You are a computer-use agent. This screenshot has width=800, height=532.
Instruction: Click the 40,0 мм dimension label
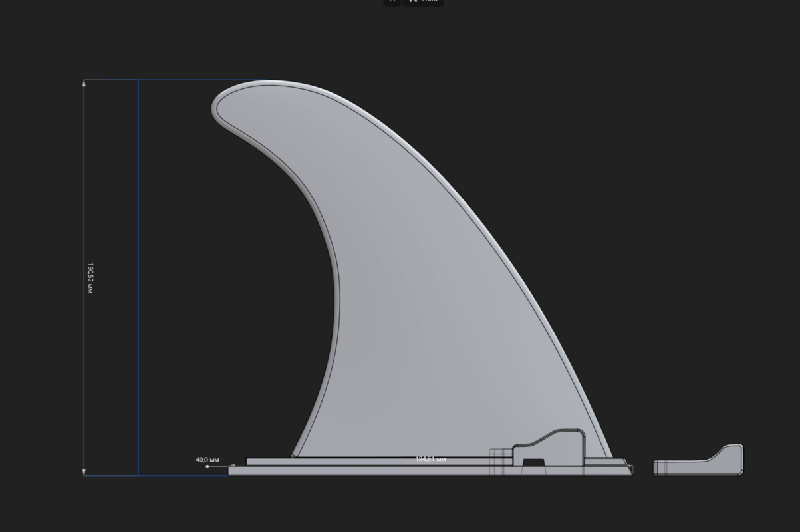[206, 460]
